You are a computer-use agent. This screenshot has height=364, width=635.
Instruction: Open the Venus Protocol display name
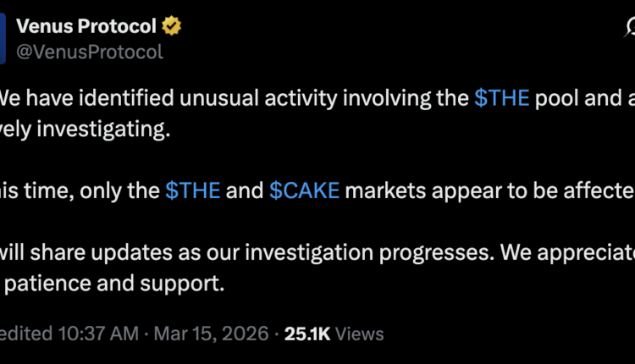tap(86, 26)
